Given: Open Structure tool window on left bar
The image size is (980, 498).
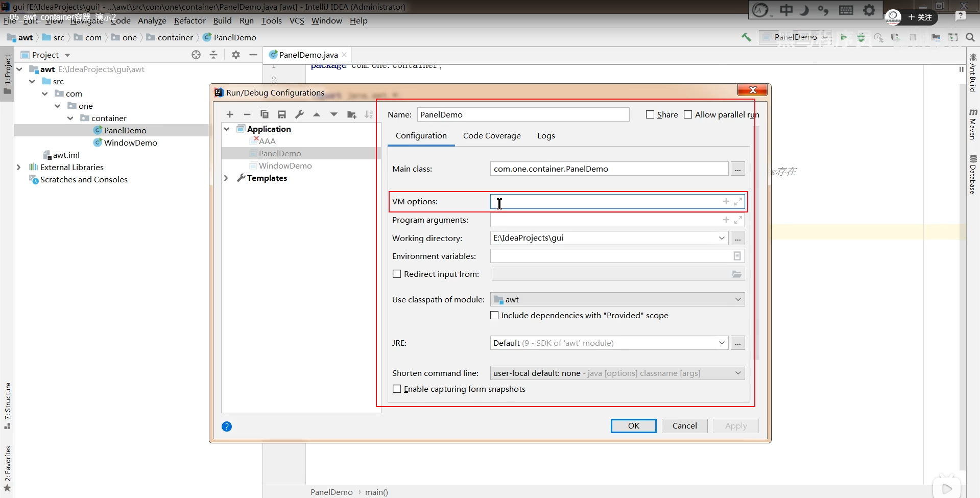Looking at the screenshot, I should pos(8,406).
